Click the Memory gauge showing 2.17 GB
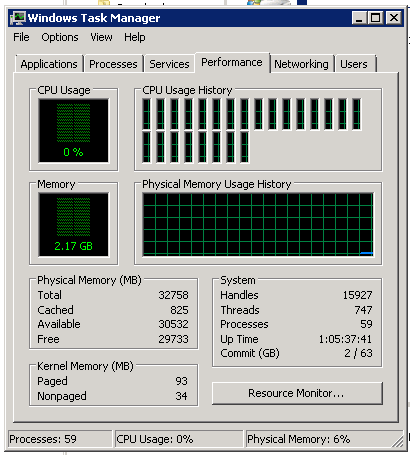 pyautogui.click(x=73, y=224)
